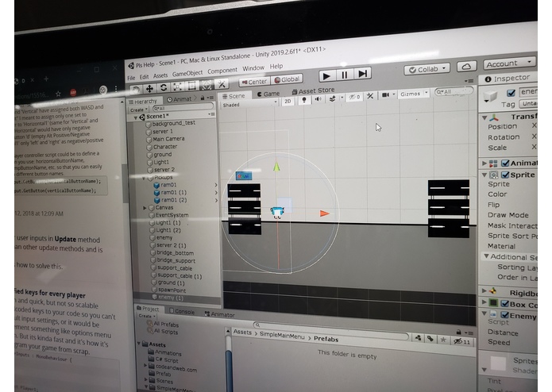The width and height of the screenshot is (552, 392).
Task: Toggle scene effects layers icon
Action: tap(332, 98)
